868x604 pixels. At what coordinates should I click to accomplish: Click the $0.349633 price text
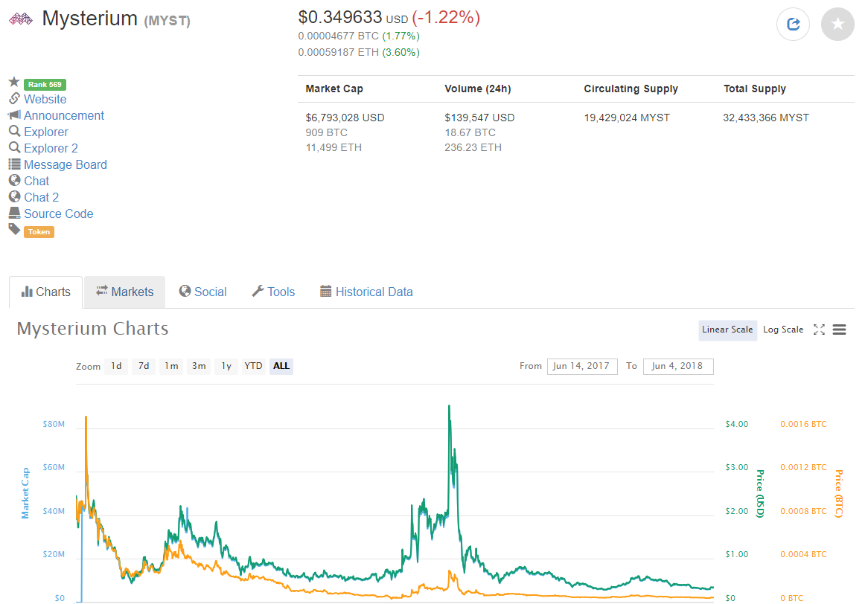[x=340, y=18]
